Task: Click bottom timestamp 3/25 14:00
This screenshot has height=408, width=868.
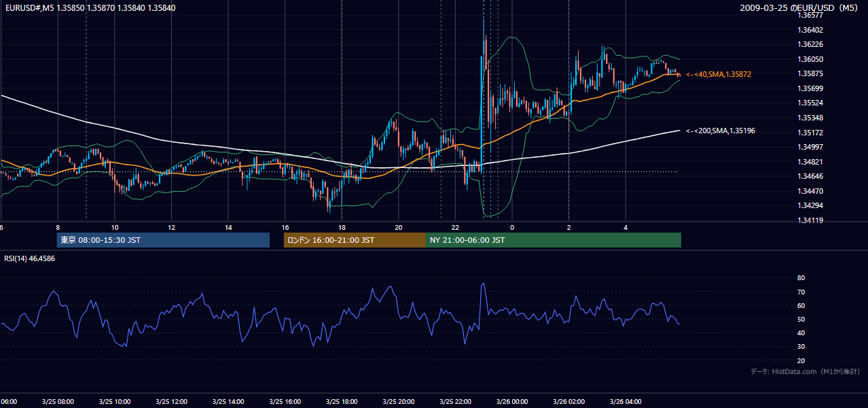Action: click(x=228, y=402)
